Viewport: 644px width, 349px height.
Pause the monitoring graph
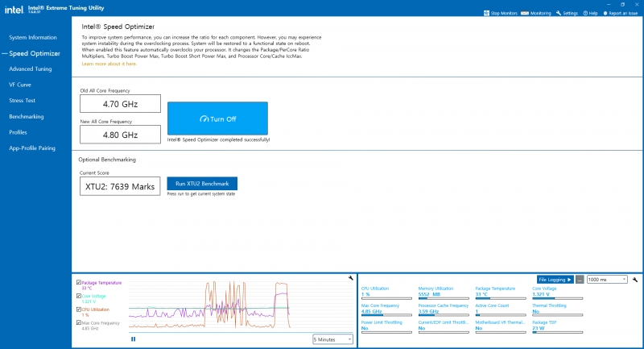[134, 339]
